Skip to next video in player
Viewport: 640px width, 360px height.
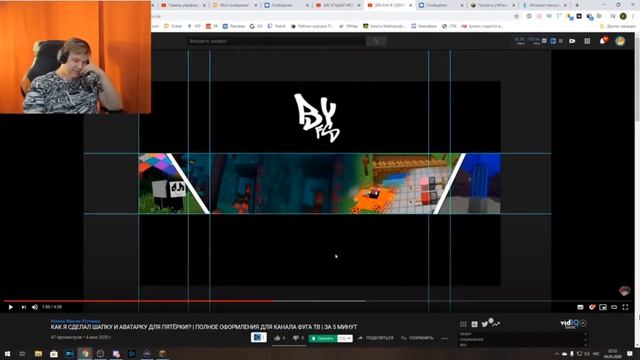(24, 307)
